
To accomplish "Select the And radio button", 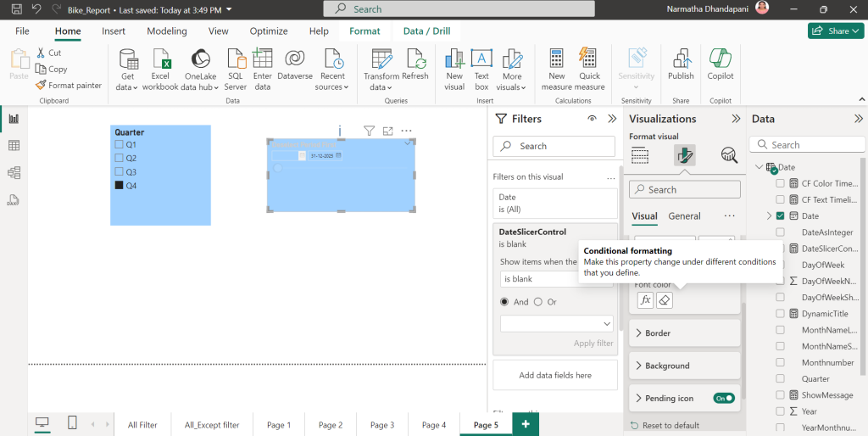I will pyautogui.click(x=504, y=302).
